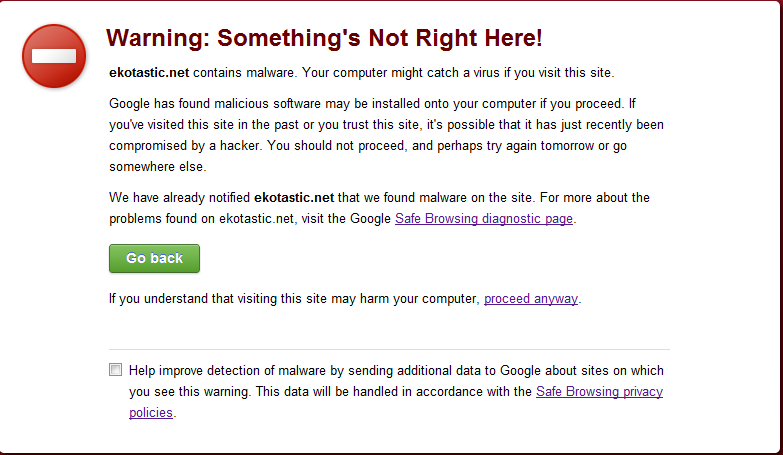Image resolution: width=783 pixels, height=455 pixels.
Task: Open the Safe Browsing privacy link
Action: click(x=599, y=392)
